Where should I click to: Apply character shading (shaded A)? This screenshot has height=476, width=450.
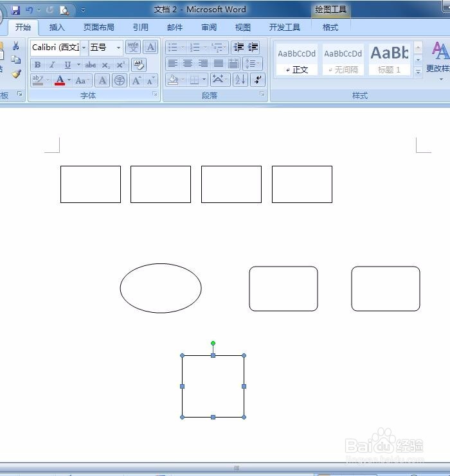coord(102,80)
